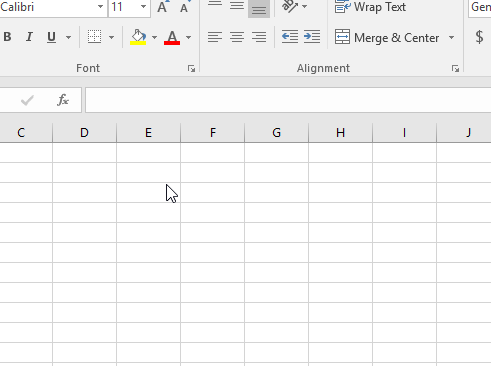Viewport: 491px width, 366px height.
Task: Select column D header
Action: point(84,133)
